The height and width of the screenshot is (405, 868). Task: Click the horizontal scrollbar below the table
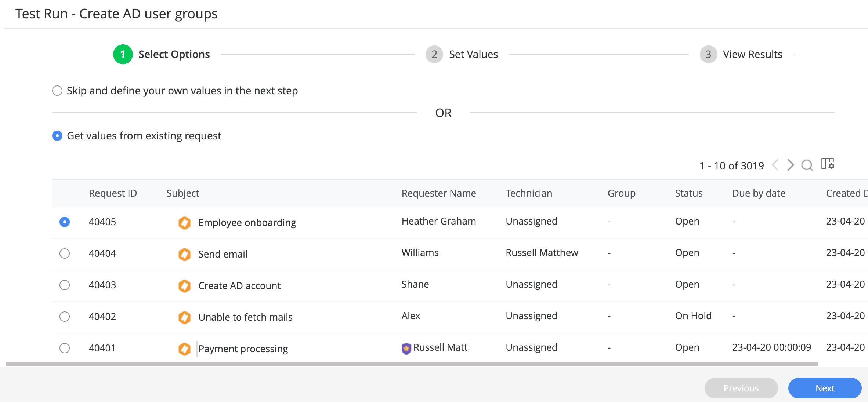[411, 364]
